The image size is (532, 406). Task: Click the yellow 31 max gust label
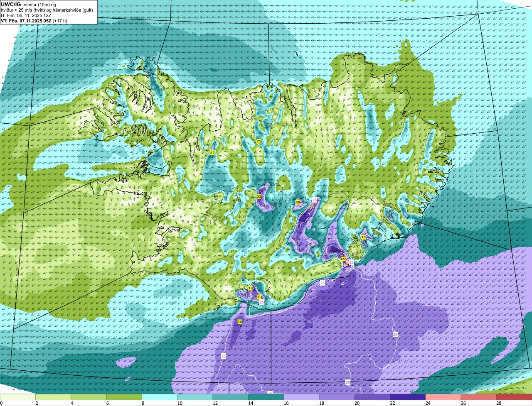tap(259, 297)
